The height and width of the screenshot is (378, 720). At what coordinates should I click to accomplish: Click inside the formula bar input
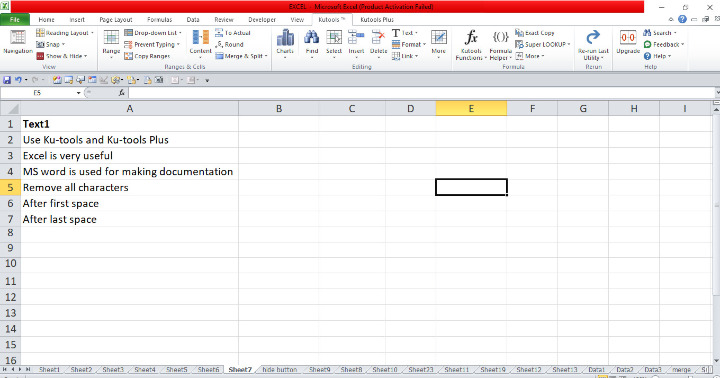pyautogui.click(x=422, y=93)
